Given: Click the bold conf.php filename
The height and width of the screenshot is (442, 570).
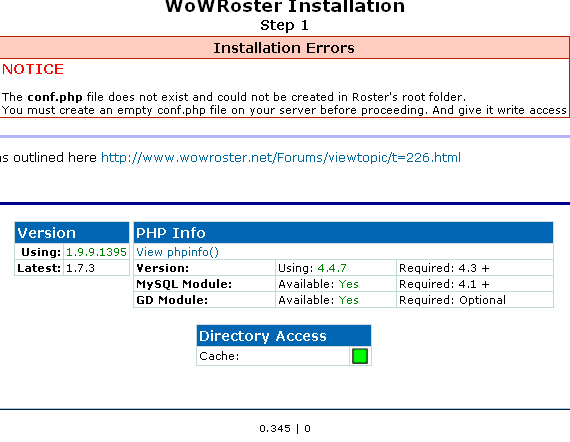Looking at the screenshot, I should tap(55, 97).
